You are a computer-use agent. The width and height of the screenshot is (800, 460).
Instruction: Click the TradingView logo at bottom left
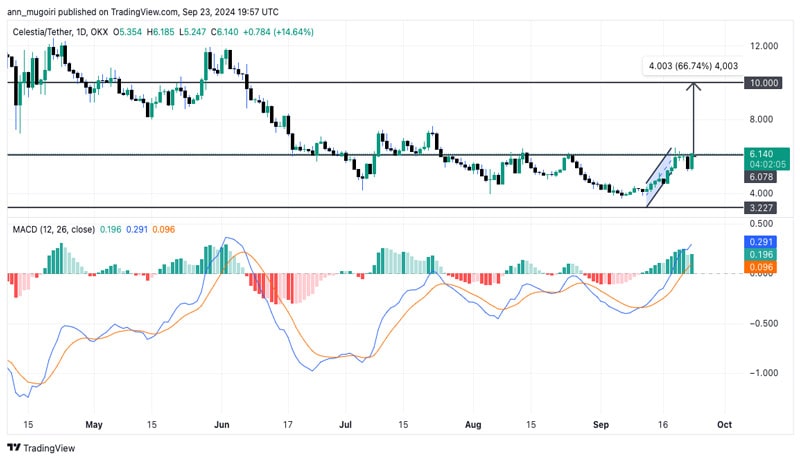click(x=41, y=448)
